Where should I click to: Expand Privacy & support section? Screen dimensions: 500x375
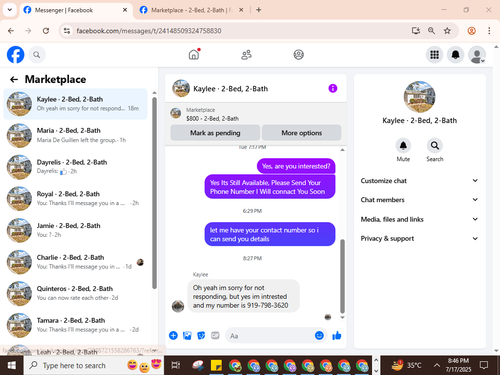[419, 238]
